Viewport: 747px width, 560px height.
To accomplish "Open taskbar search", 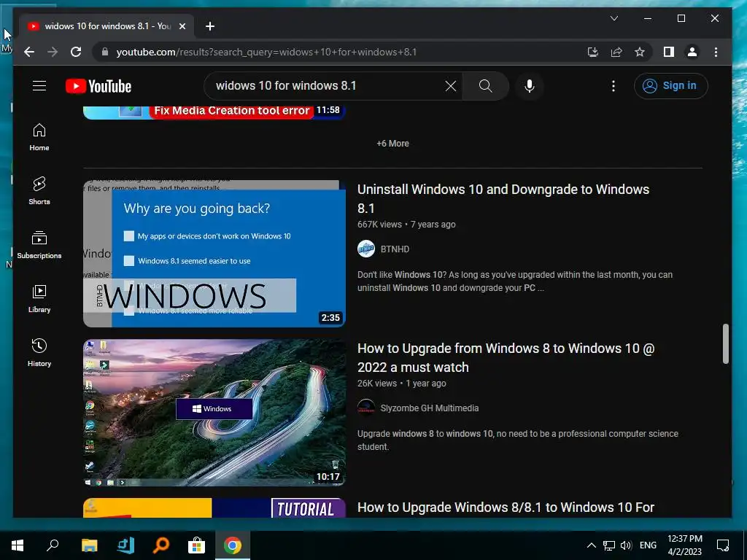I will 53,545.
